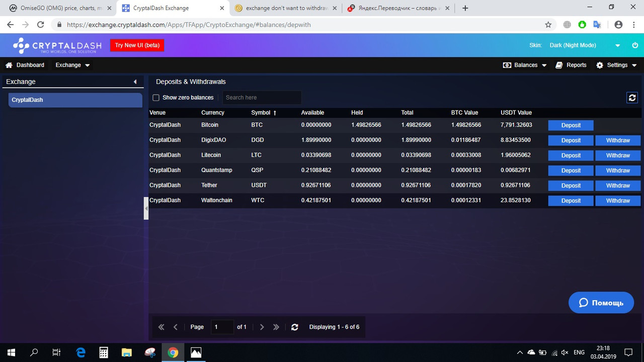Click Deposit for Bitcoin row
644x362 pixels.
[x=571, y=125]
